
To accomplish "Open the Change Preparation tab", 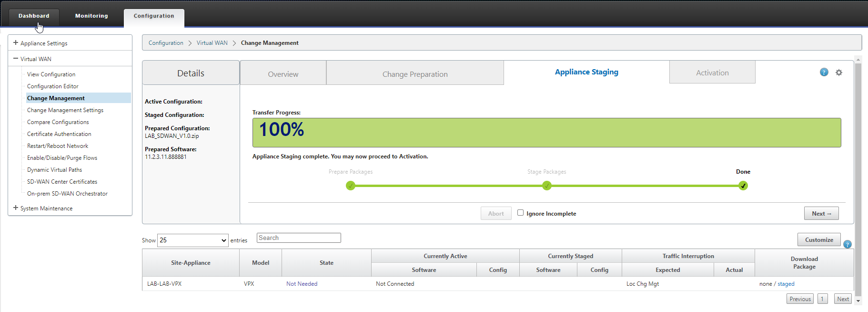I will point(414,74).
